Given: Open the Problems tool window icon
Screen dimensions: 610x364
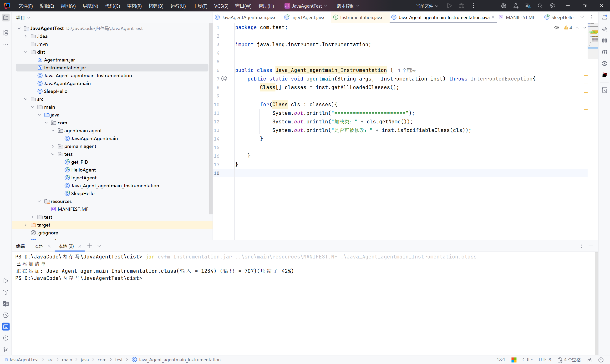Looking at the screenshot, I should click(x=6, y=338).
